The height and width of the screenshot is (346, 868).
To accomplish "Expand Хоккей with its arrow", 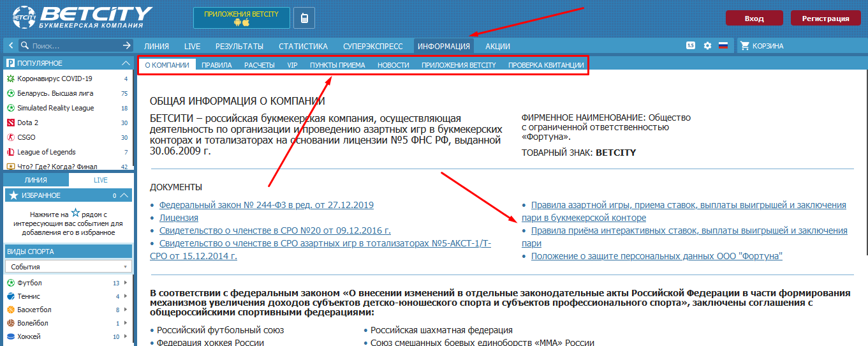I will pos(126,336).
